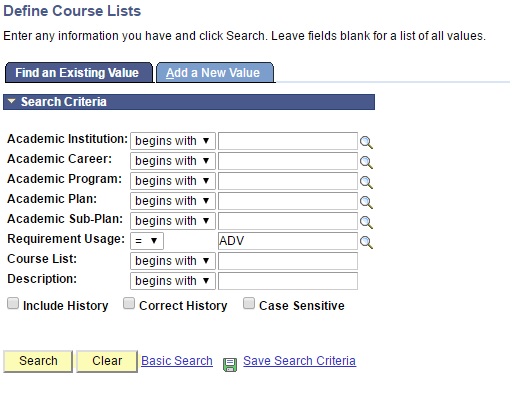Open the Requirement Usage equals operator dropdown
This screenshot has width=512, height=396.
147,241
